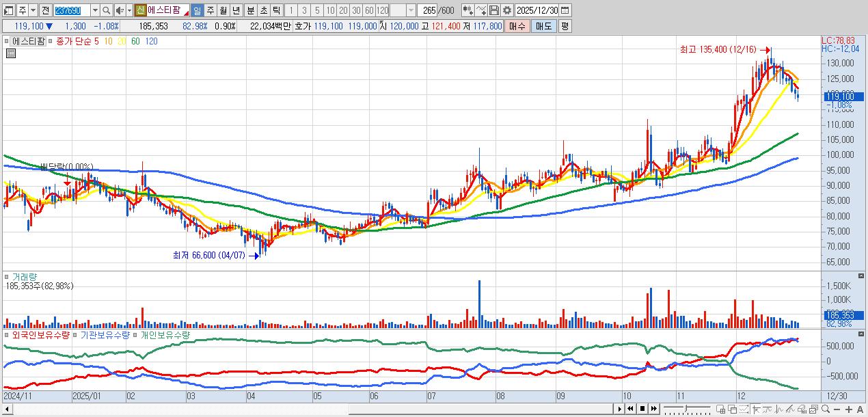Switch to tick 틱 chart period
The image size is (868, 417).
tap(276, 10)
